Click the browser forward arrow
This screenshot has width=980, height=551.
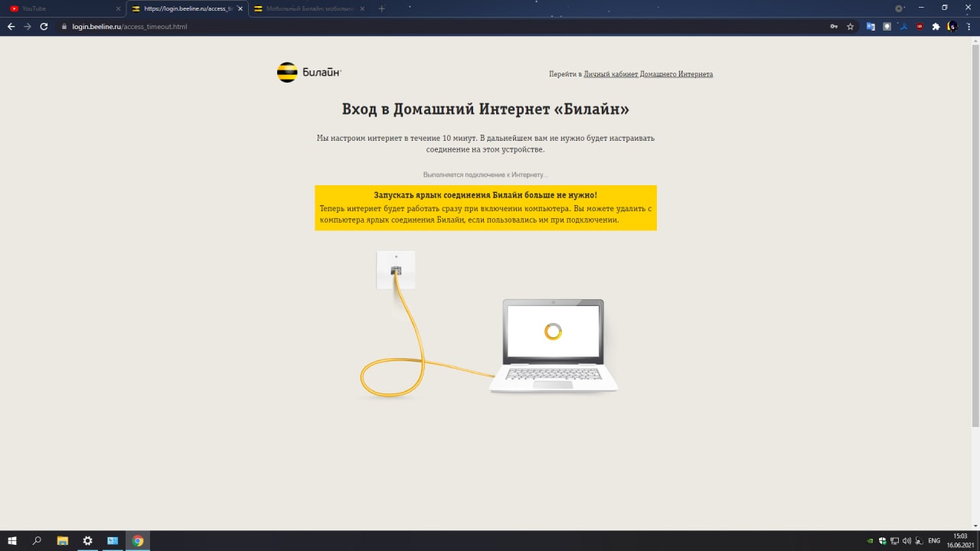(x=28, y=26)
